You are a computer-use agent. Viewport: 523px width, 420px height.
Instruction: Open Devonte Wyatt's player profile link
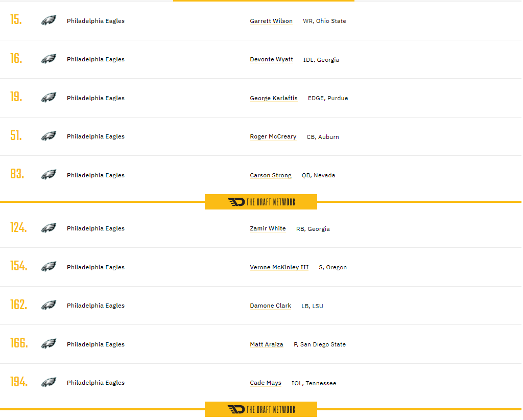tap(271, 59)
